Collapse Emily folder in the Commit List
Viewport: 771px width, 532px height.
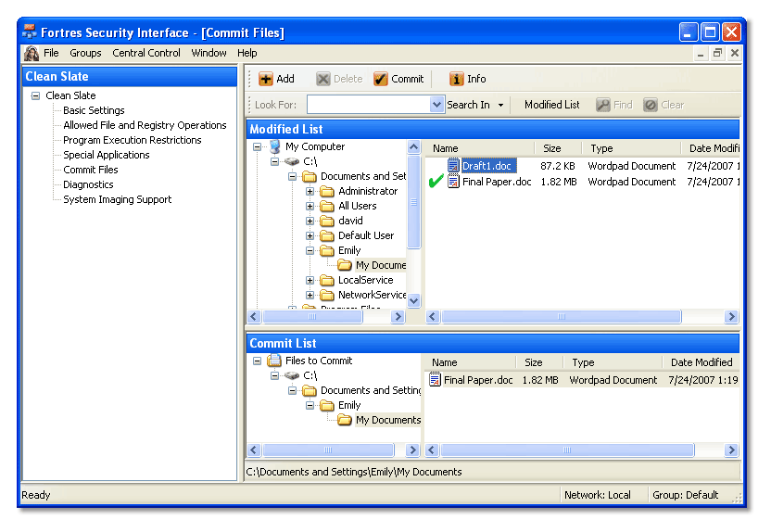(310, 406)
